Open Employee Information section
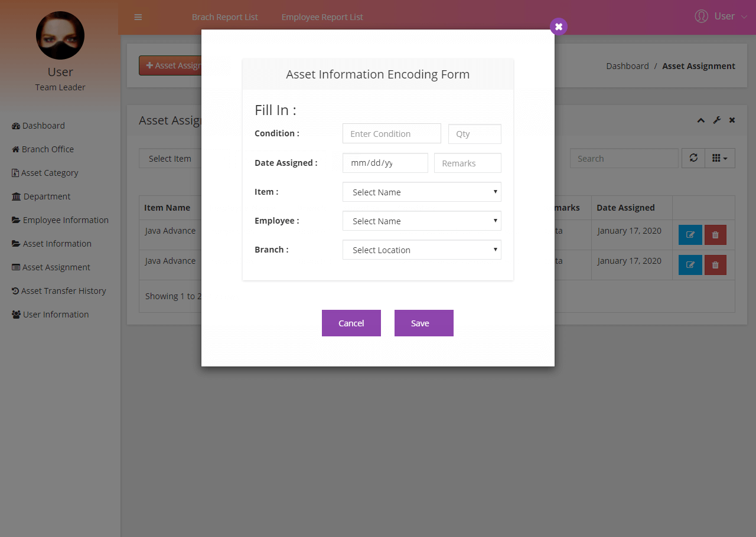This screenshot has width=756, height=537. click(60, 220)
